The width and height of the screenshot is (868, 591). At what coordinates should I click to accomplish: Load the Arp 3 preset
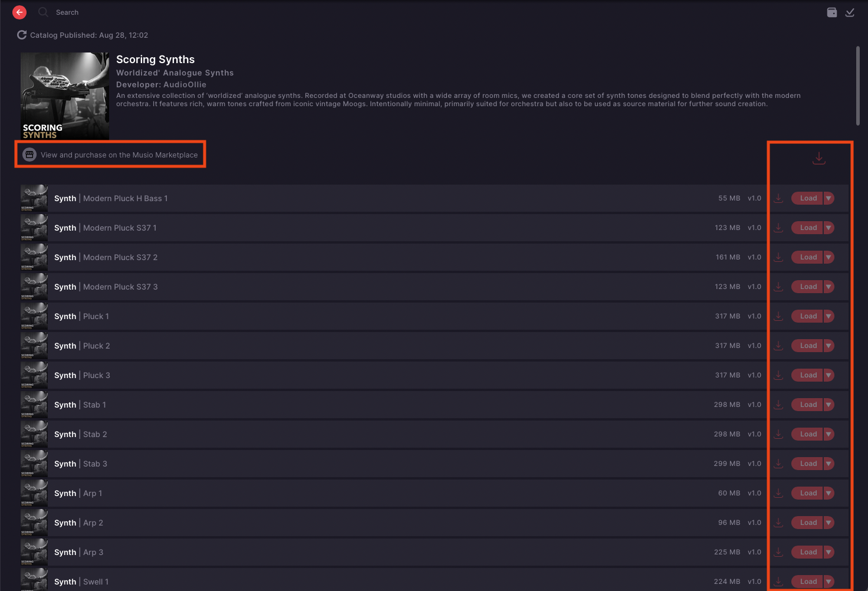[807, 552]
